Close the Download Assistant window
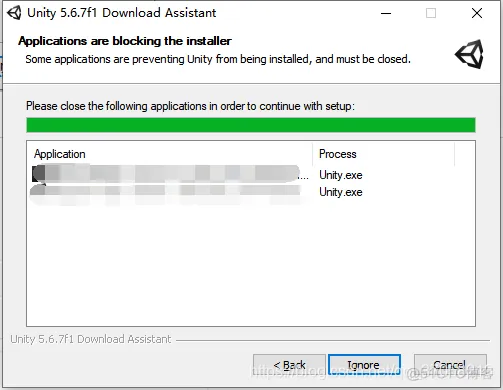Viewport: 503px width, 390px height. click(x=477, y=13)
